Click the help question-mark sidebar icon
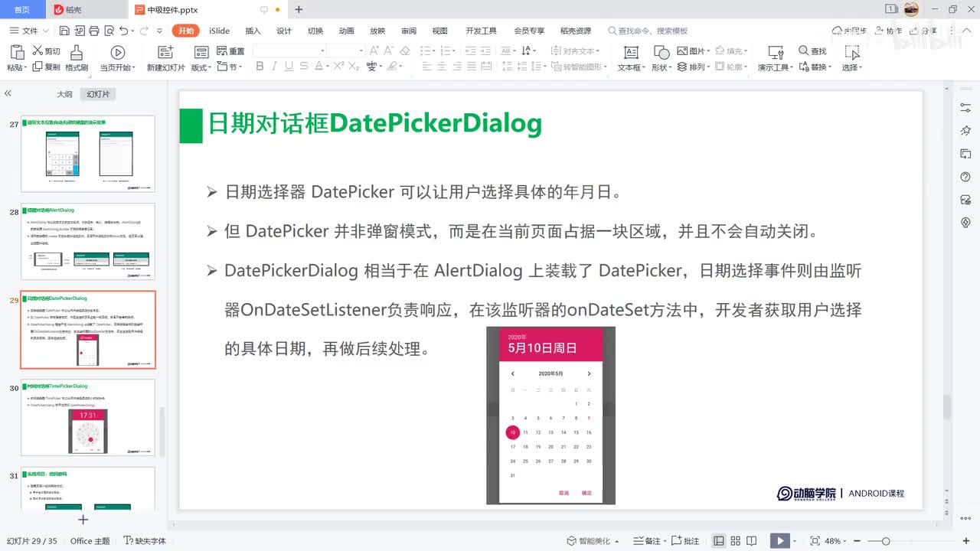 pyautogui.click(x=965, y=177)
